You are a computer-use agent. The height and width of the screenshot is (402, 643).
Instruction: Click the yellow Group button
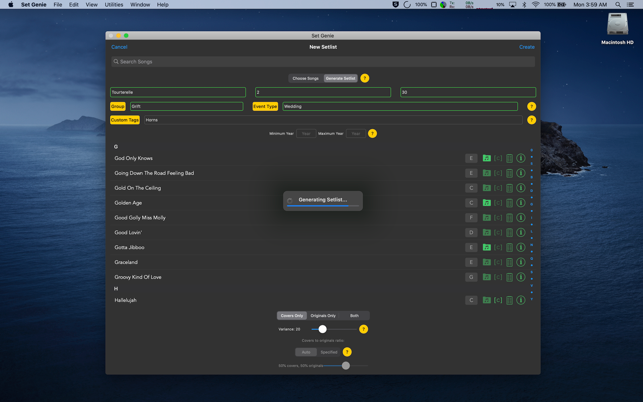[x=118, y=107]
